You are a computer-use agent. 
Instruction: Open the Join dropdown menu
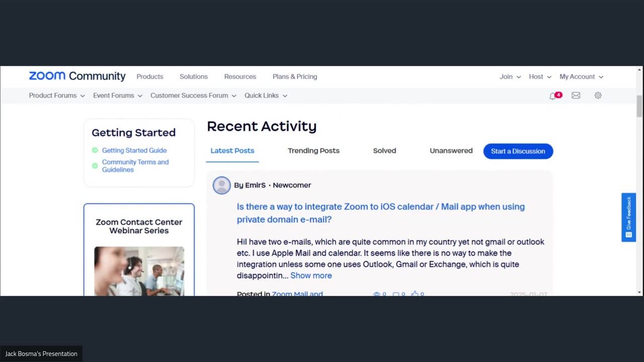click(510, 77)
